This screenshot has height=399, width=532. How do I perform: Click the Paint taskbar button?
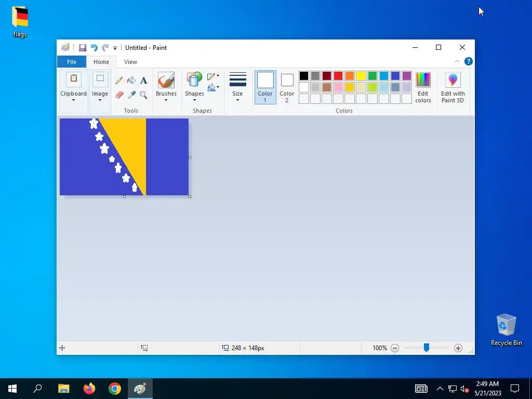(x=140, y=389)
